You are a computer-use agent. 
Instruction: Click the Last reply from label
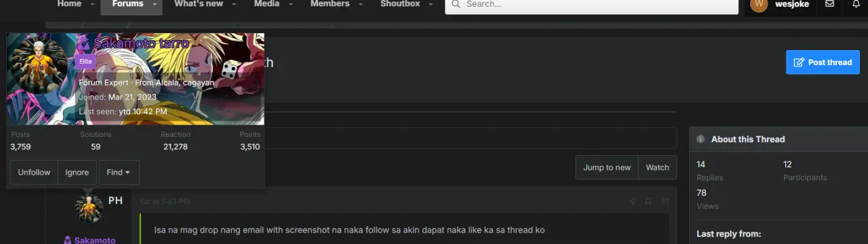pos(729,234)
